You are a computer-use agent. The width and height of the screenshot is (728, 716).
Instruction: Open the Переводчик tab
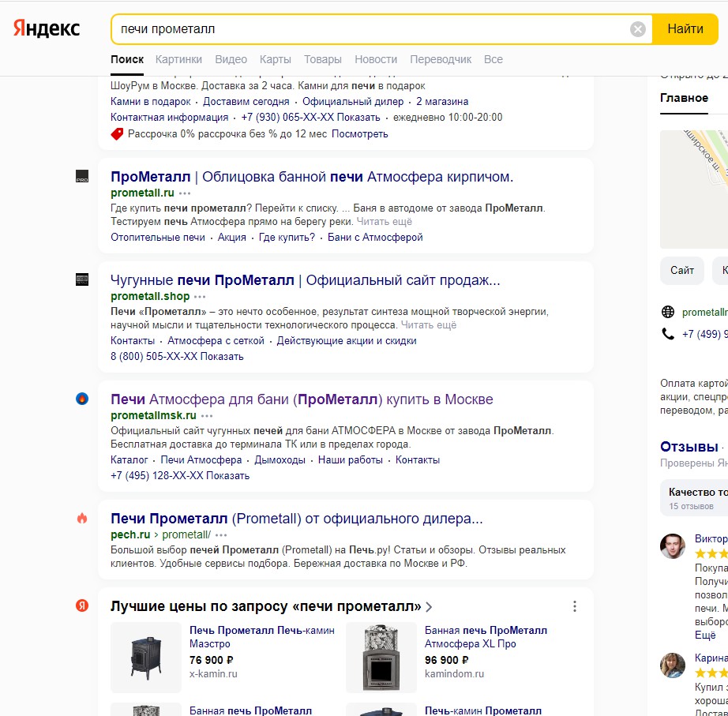(x=441, y=59)
